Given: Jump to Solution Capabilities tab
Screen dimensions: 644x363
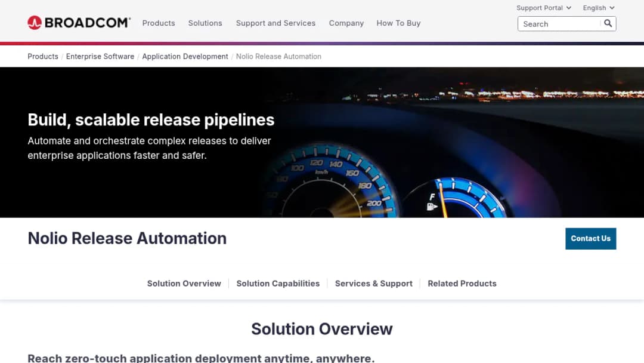Looking at the screenshot, I should (278, 283).
